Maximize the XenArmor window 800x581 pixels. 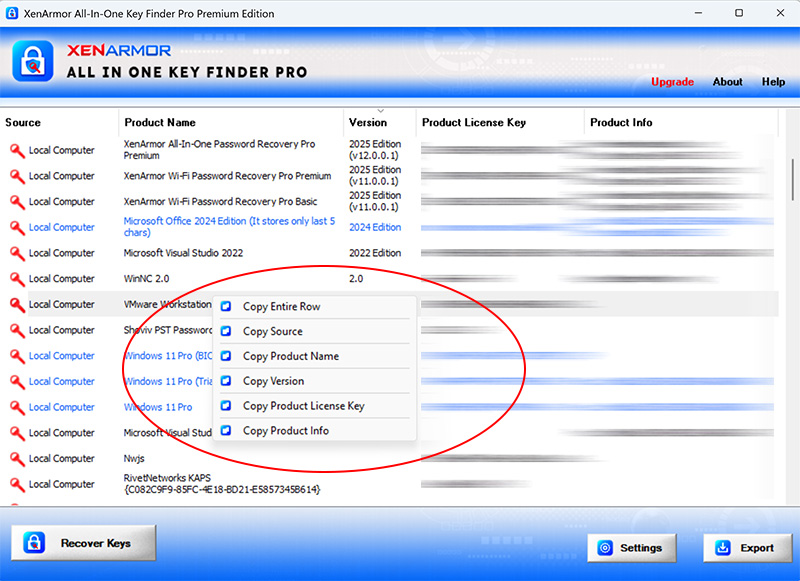pos(739,13)
